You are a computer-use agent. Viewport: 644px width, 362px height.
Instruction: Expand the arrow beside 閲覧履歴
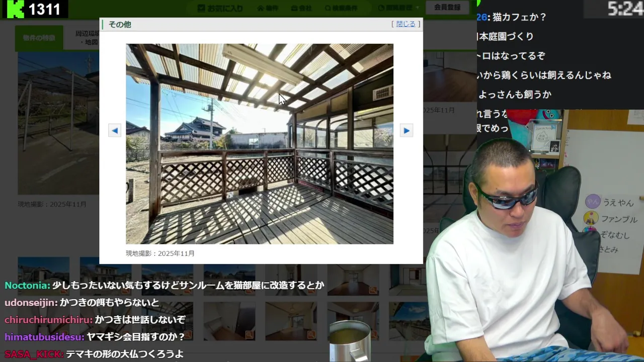click(x=417, y=9)
